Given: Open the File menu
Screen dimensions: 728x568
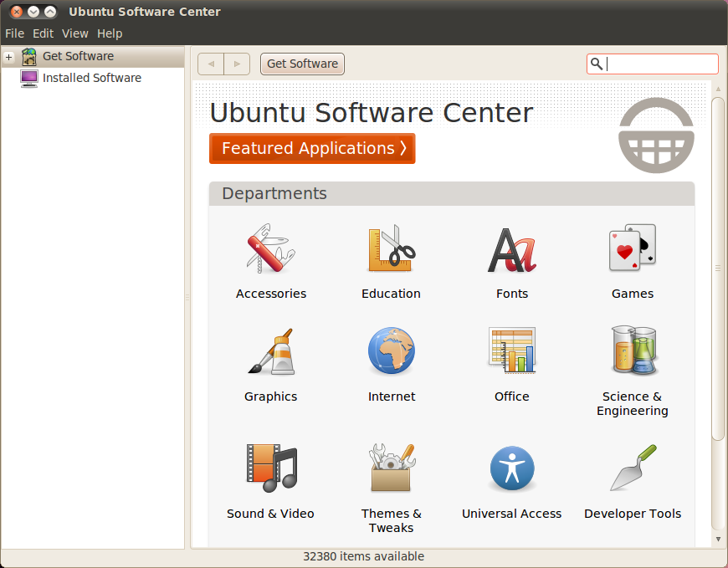Looking at the screenshot, I should (14, 33).
